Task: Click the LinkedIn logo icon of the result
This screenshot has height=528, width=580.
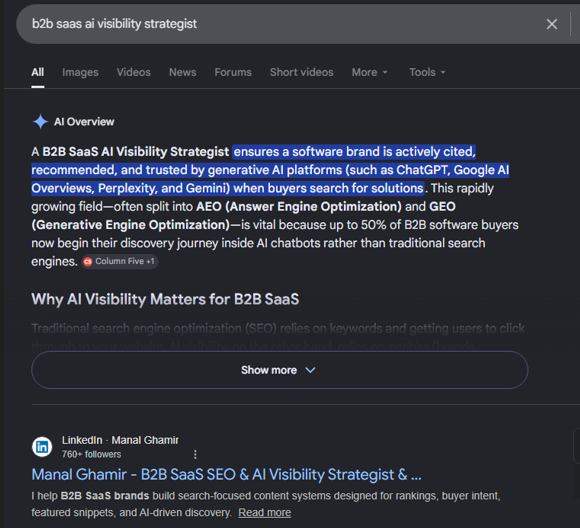Action: [x=42, y=447]
